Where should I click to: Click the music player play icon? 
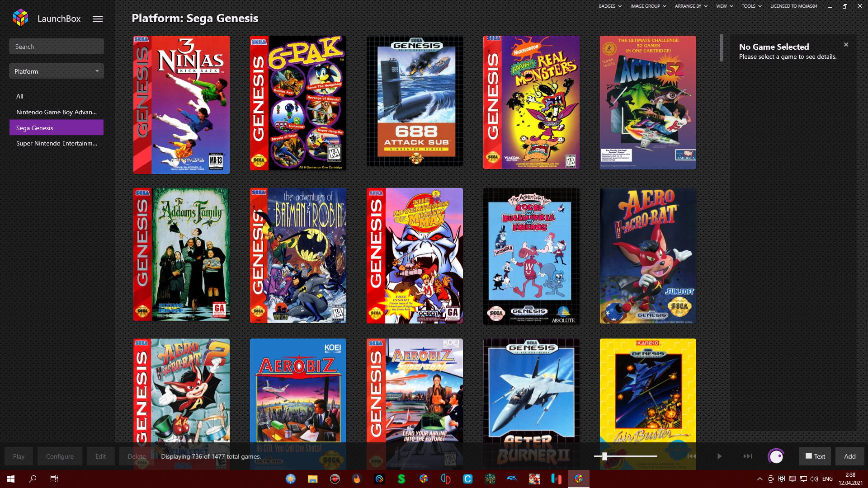[719, 456]
